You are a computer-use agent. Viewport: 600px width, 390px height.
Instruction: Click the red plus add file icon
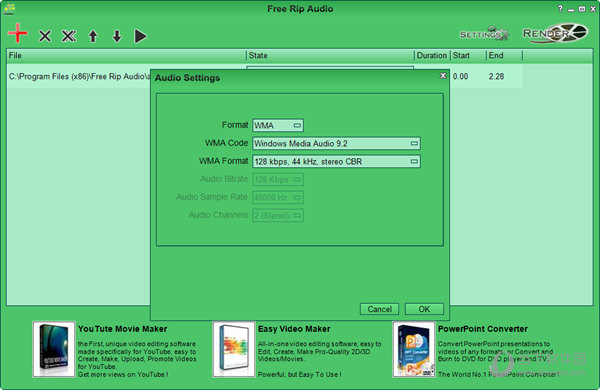pos(18,33)
